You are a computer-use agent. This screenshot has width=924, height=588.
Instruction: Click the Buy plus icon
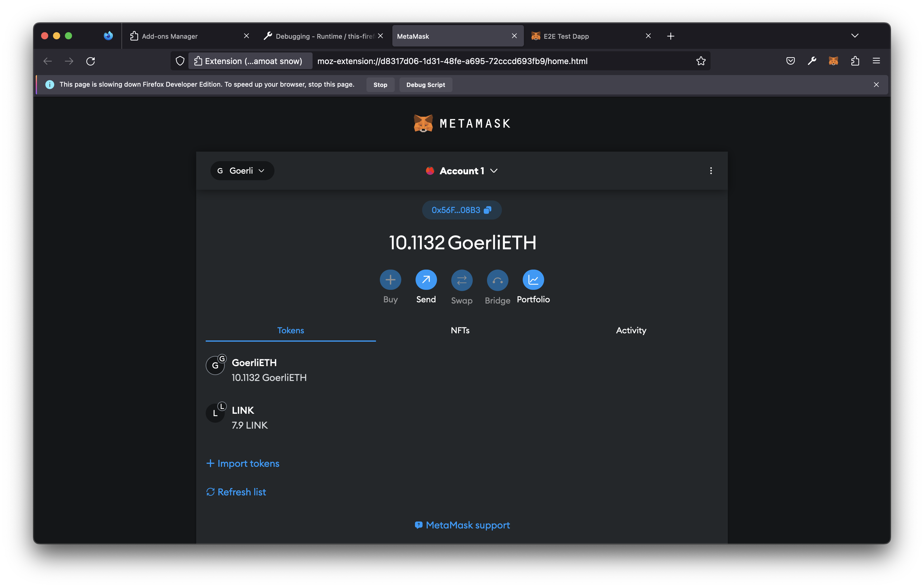390,280
